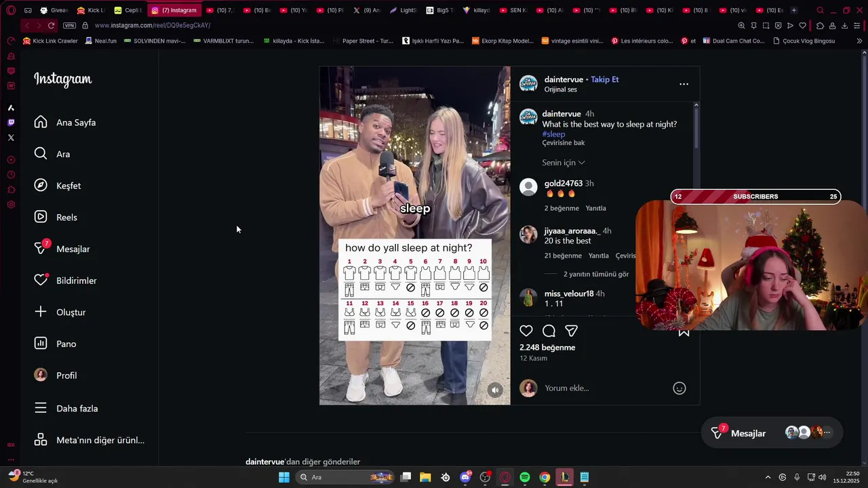868x488 pixels.
Task: Click Yanıtla under gold24763's comment
Action: (596, 208)
